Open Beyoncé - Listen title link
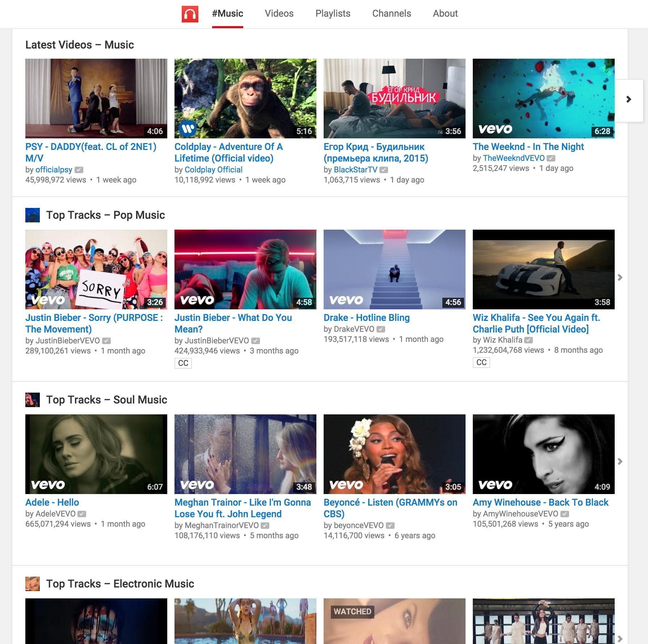This screenshot has height=644, width=648. coord(390,508)
